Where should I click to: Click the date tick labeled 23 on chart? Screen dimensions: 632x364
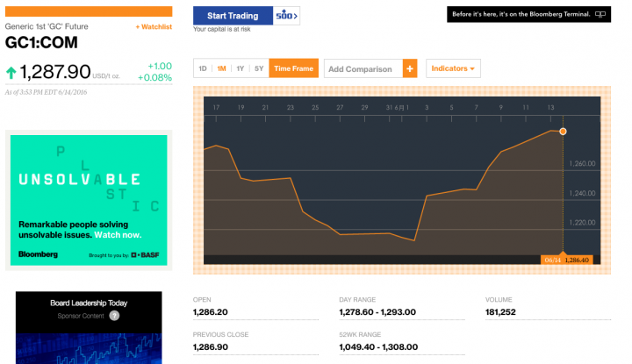click(x=291, y=108)
